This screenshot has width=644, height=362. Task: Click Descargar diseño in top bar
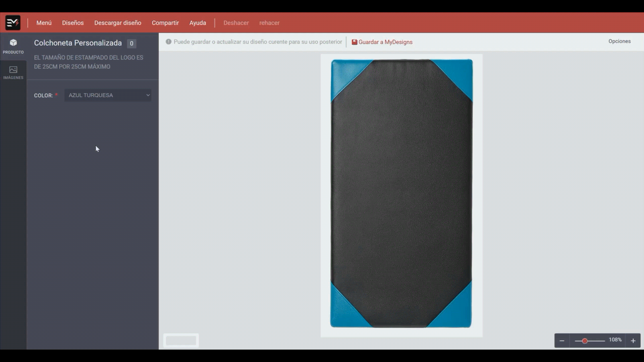tap(118, 23)
